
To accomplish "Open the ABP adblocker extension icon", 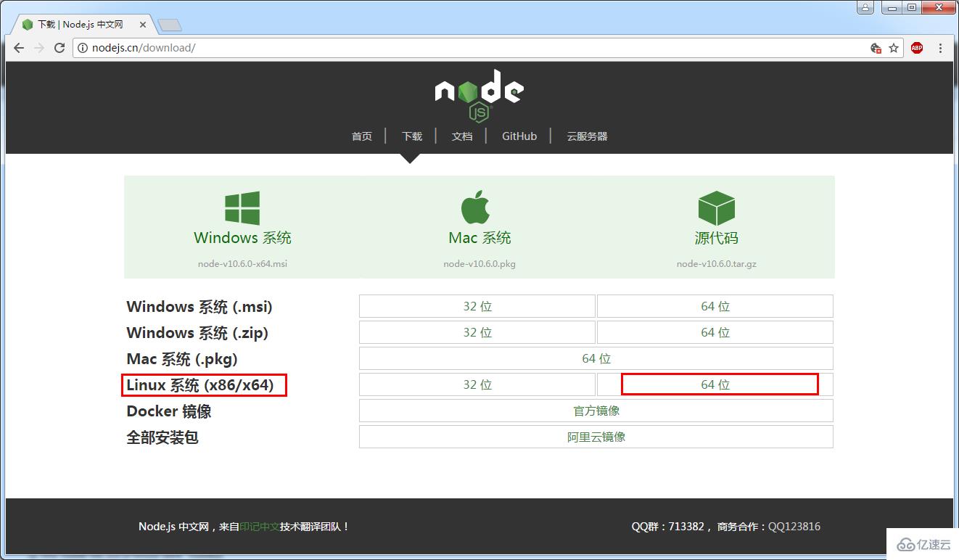I will pyautogui.click(x=916, y=48).
